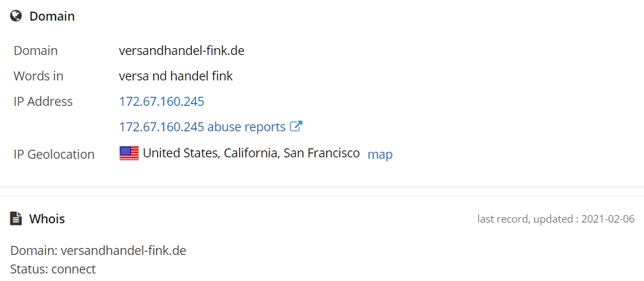Click the 'Status: connect' whois line
The height and width of the screenshot is (281, 644).
point(53,269)
